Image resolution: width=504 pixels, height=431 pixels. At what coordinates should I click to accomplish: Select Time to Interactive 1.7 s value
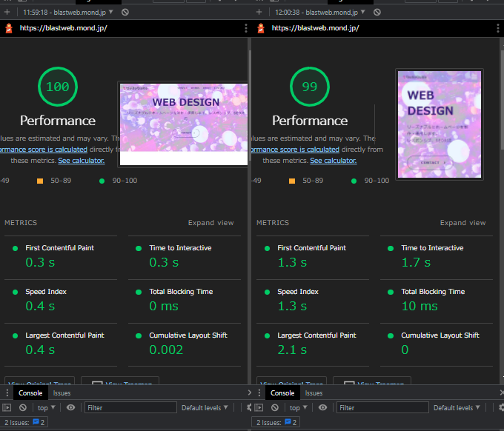point(416,262)
